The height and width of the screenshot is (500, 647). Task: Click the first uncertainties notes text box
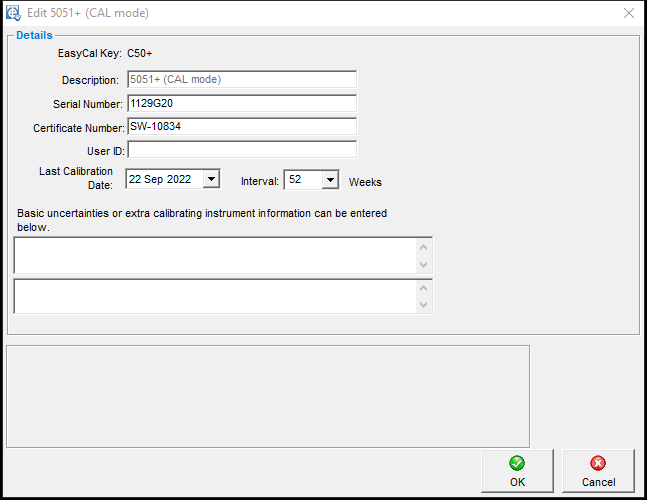pyautogui.click(x=215, y=255)
